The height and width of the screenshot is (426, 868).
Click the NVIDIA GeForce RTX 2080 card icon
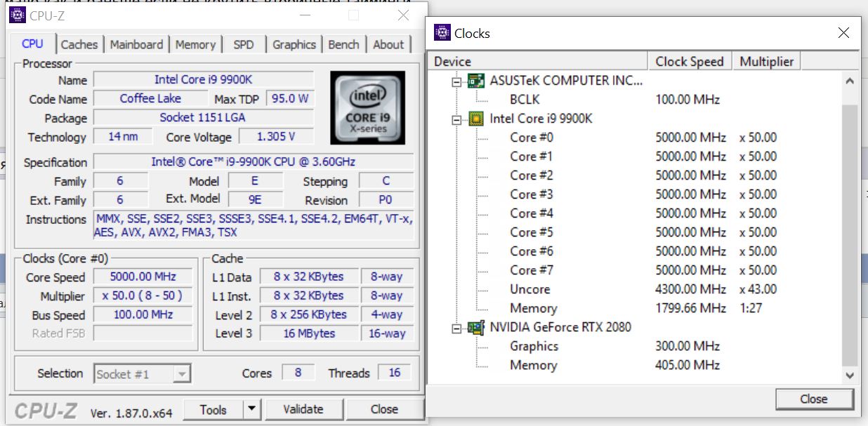click(x=476, y=327)
